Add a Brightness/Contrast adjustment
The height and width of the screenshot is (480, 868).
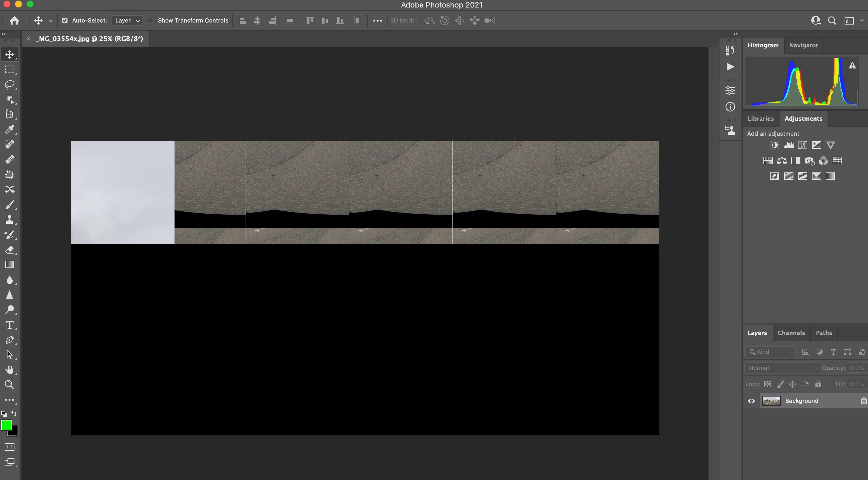[x=774, y=145]
